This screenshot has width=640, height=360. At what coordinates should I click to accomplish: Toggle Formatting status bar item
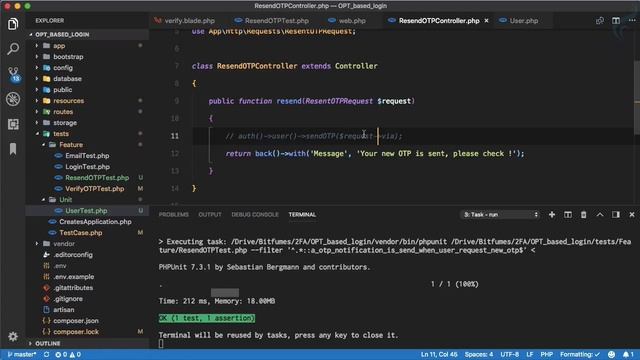[x=580, y=355]
